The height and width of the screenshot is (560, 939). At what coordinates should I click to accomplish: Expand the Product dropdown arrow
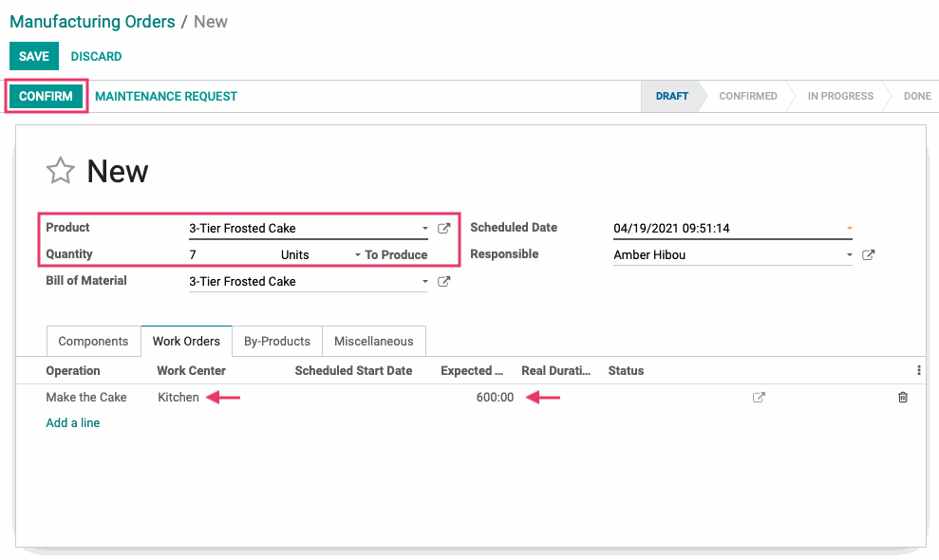[x=425, y=228]
